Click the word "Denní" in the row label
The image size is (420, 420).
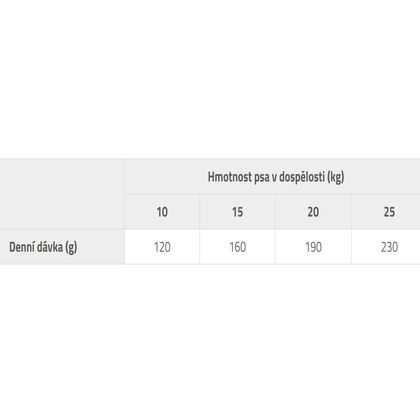[22, 247]
